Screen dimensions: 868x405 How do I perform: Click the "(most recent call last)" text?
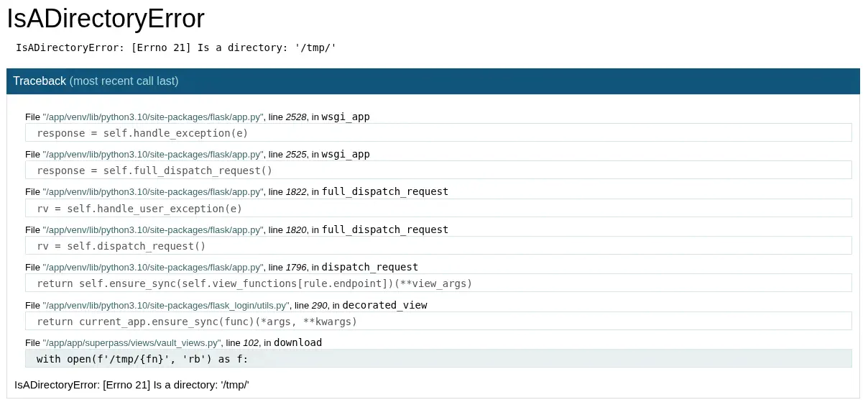pyautogui.click(x=124, y=81)
